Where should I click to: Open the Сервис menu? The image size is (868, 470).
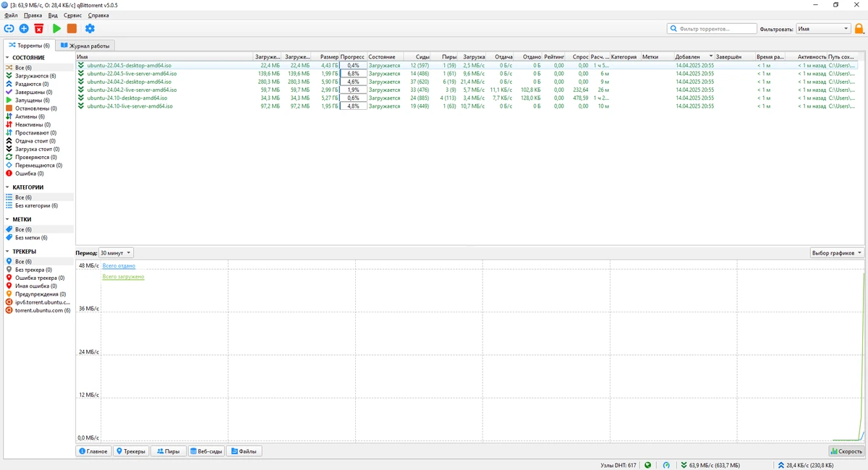coord(72,15)
